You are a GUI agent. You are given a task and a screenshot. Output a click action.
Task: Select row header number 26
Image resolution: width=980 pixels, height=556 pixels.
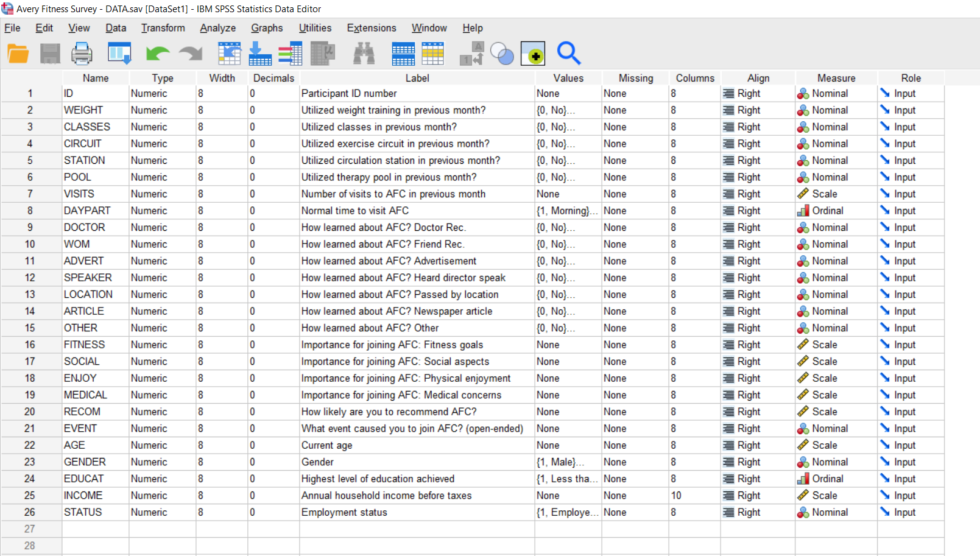[x=30, y=512]
